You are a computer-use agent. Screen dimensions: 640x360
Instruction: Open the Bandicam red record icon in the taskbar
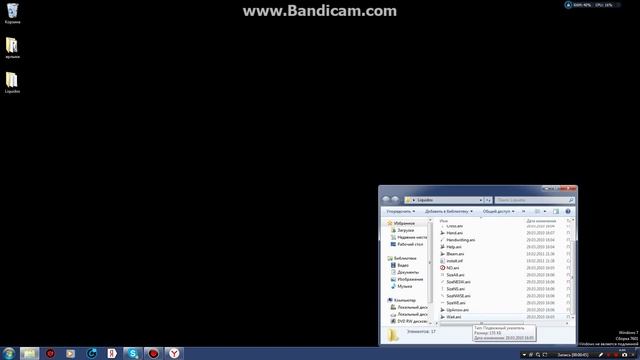(153, 353)
